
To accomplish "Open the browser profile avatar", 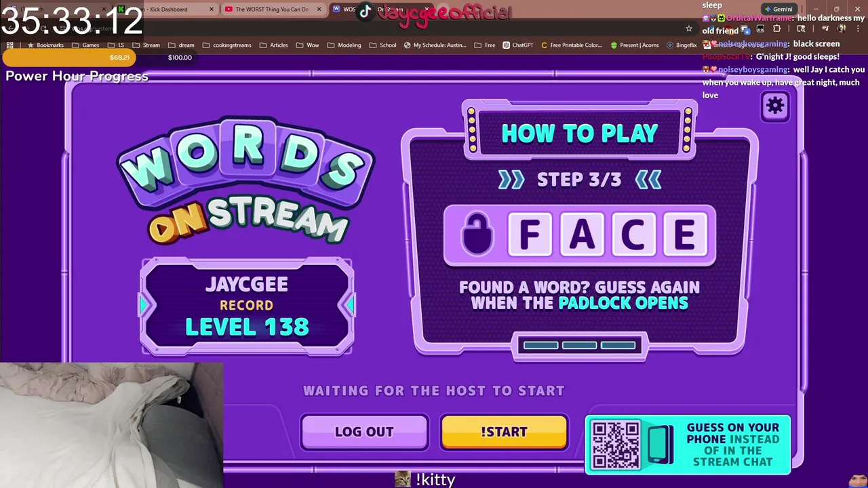I will click(842, 28).
